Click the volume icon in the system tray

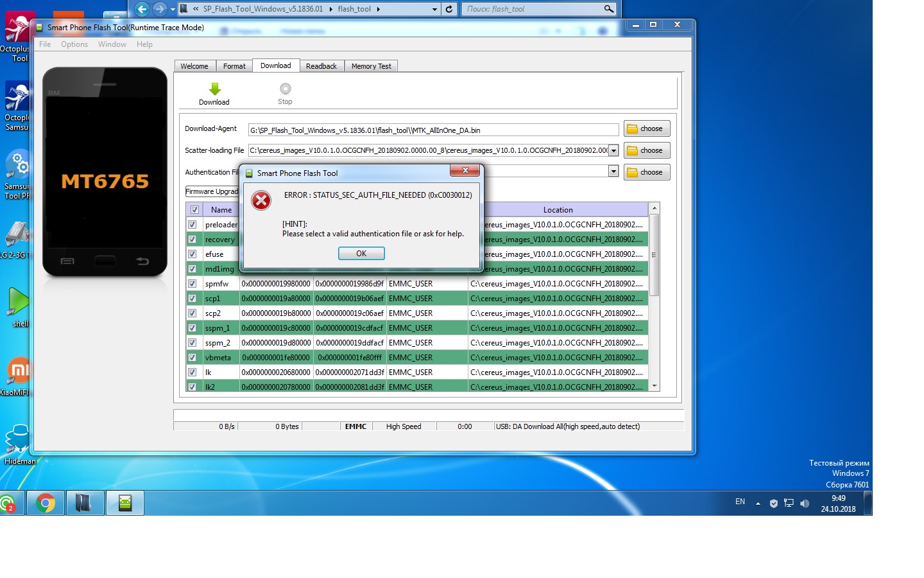coord(805,504)
